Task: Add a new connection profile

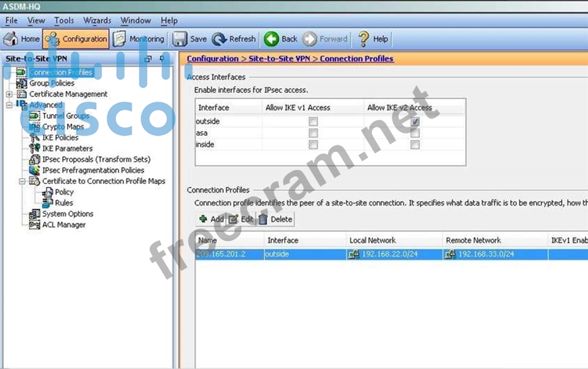Action: (x=211, y=219)
